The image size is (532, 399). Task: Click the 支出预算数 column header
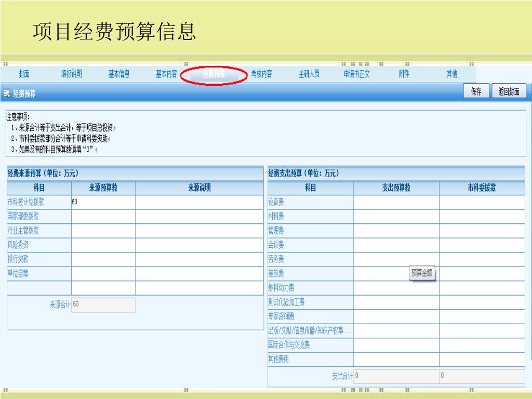point(396,188)
